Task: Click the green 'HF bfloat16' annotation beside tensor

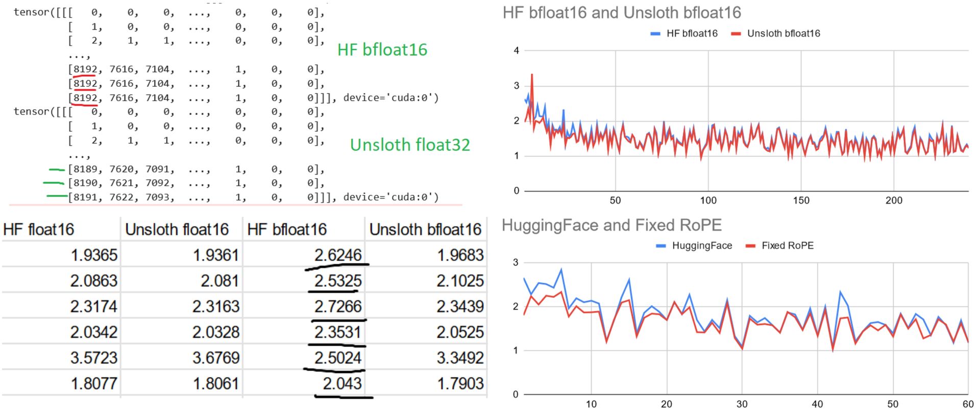Action: pyautogui.click(x=382, y=50)
